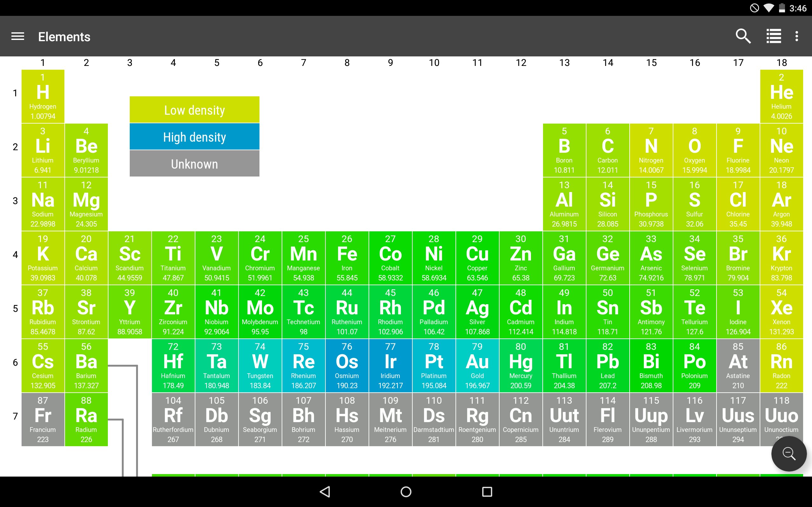This screenshot has height=507, width=812.
Task: Select the Uranium-row element Radium
Action: [86, 419]
